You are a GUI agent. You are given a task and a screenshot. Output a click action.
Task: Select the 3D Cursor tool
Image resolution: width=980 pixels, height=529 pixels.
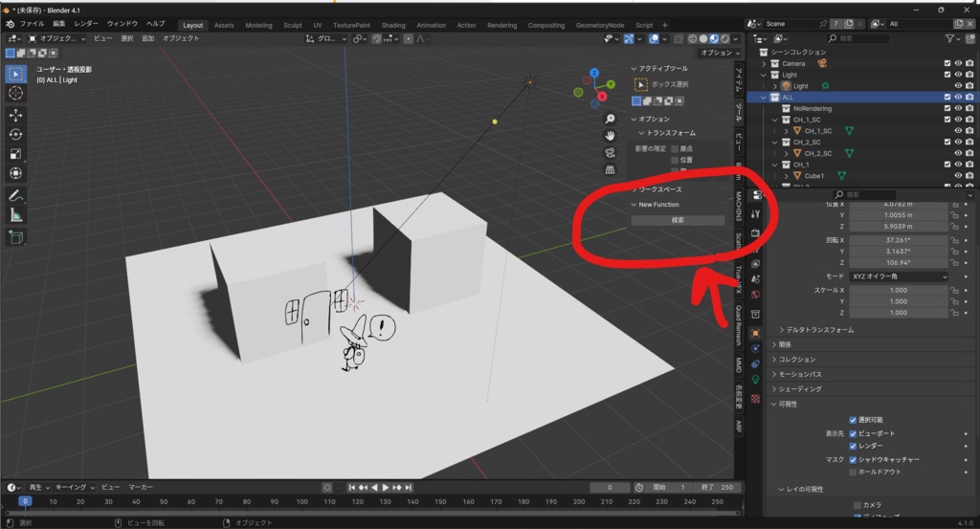point(15,94)
